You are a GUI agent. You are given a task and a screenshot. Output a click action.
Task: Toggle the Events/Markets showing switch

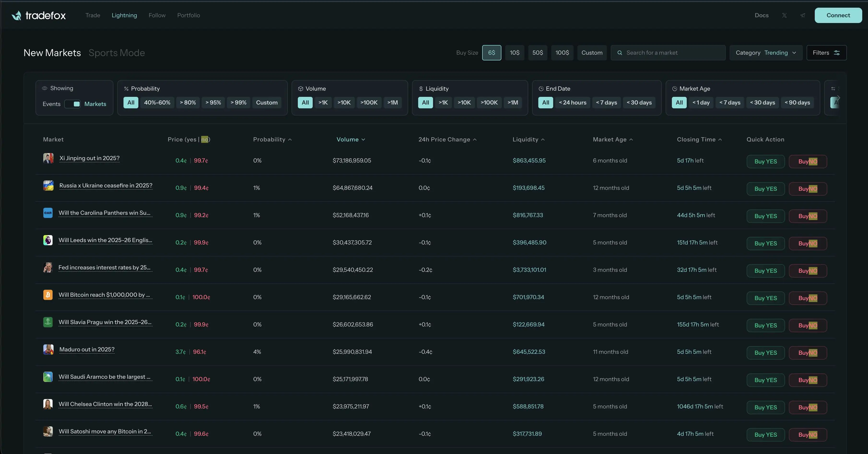[x=72, y=104]
